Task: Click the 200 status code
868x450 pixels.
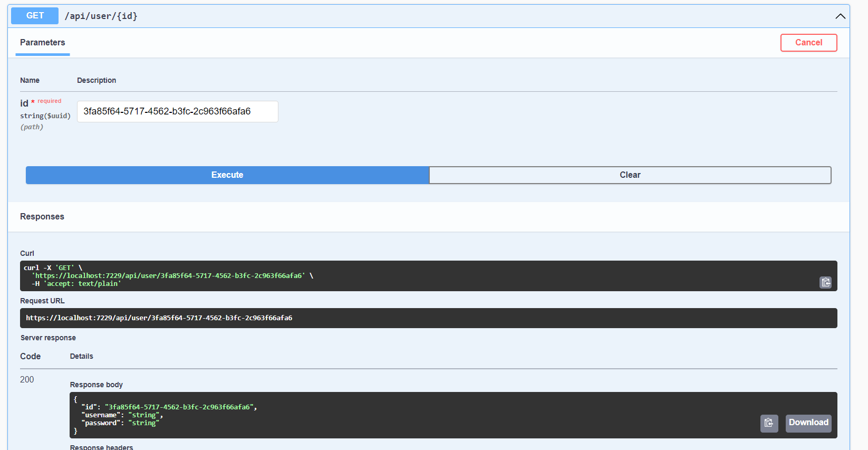Action: pos(27,380)
